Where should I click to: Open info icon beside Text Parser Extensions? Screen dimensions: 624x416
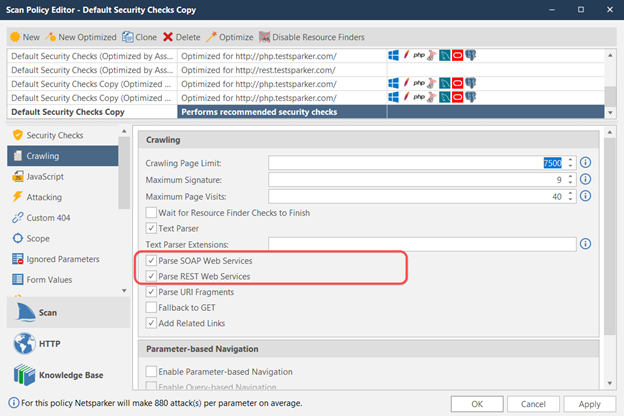pyautogui.click(x=586, y=244)
